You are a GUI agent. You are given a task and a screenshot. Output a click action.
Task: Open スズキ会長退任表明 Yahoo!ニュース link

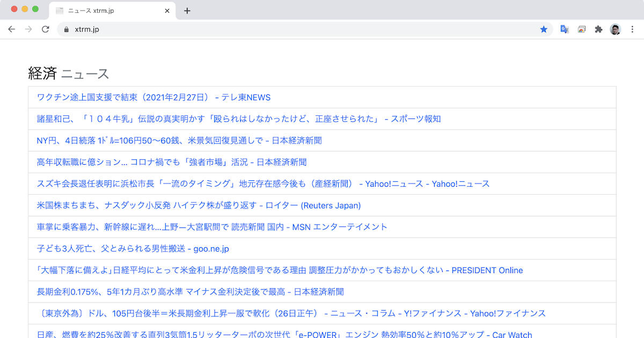[x=264, y=183]
